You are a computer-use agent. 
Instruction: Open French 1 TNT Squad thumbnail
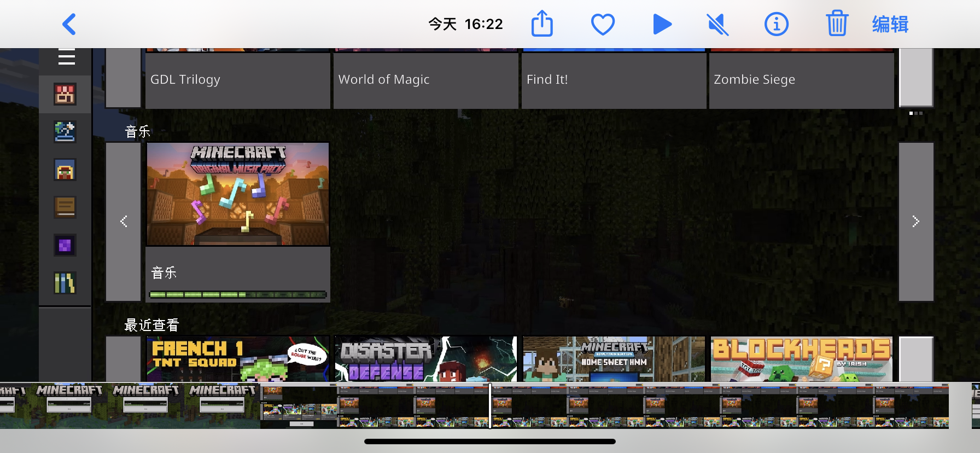238,359
